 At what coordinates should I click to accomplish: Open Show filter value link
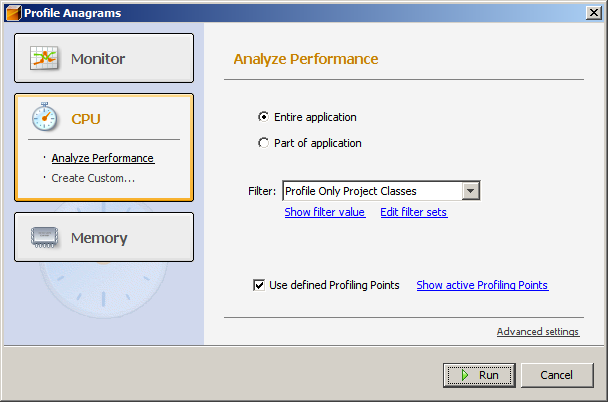[325, 212]
